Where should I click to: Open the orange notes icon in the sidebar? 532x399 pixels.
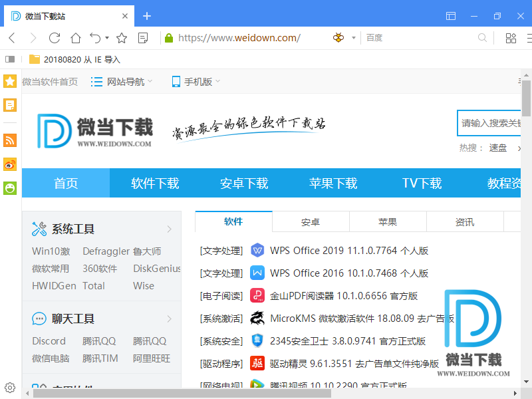click(10, 105)
